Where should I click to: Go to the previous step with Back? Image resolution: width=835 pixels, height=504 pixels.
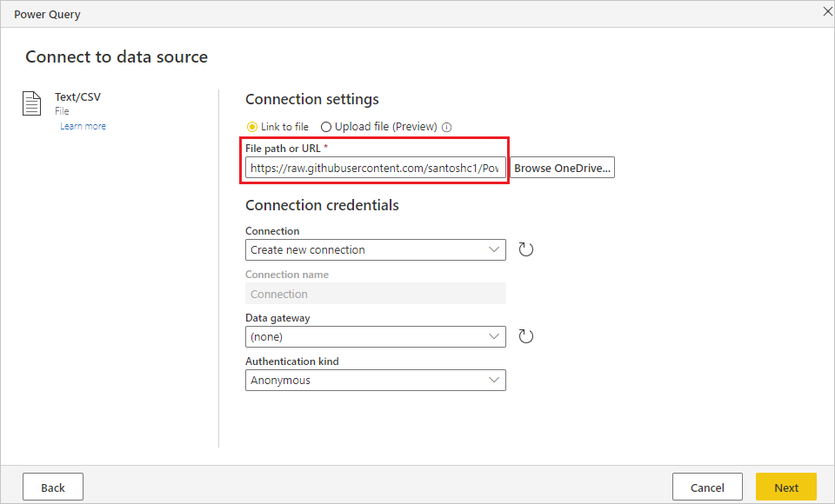(x=53, y=487)
